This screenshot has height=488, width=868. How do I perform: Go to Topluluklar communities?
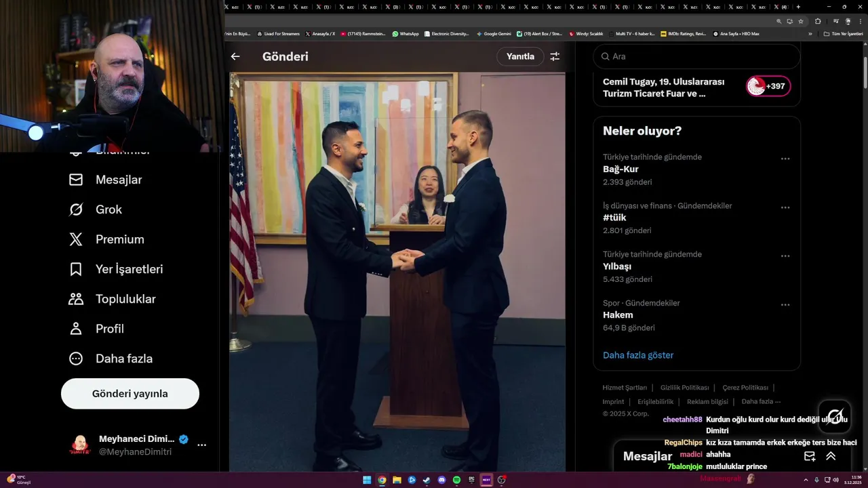click(x=112, y=299)
